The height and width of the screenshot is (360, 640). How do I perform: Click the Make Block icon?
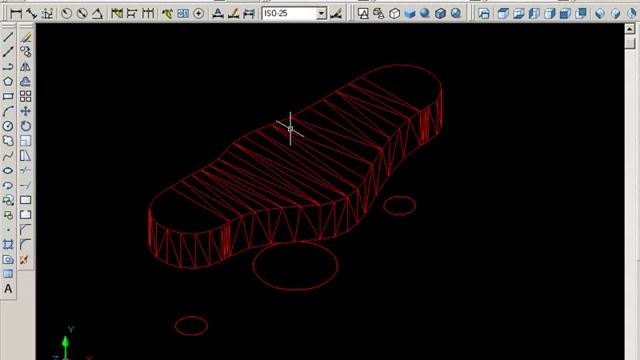click(8, 215)
